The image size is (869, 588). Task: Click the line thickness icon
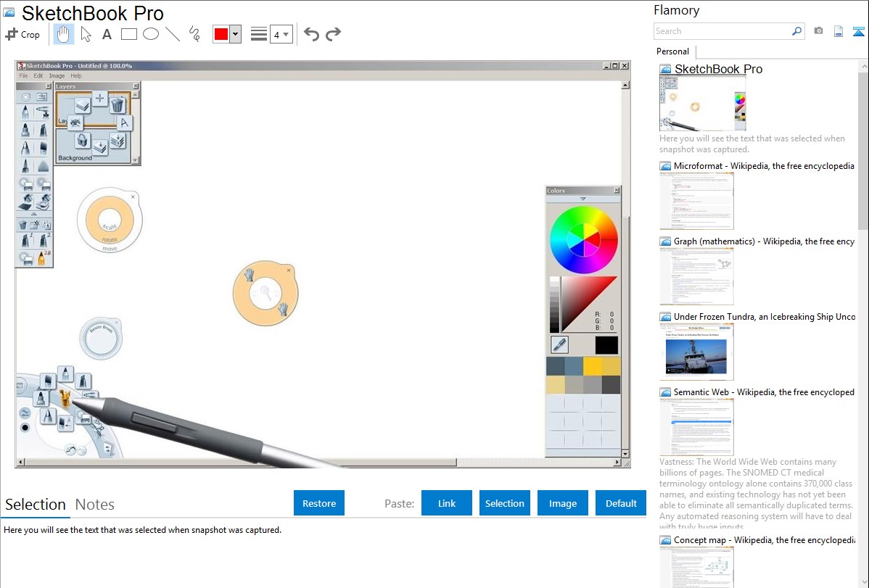(258, 34)
